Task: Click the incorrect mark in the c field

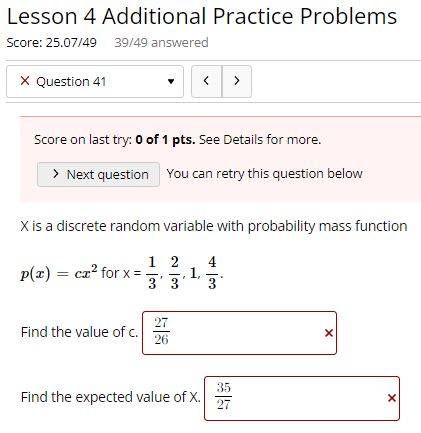Action: pyautogui.click(x=329, y=333)
